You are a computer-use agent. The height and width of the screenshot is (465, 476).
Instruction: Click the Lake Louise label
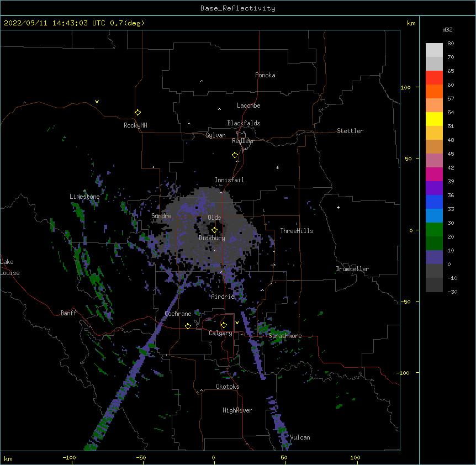[10, 267]
